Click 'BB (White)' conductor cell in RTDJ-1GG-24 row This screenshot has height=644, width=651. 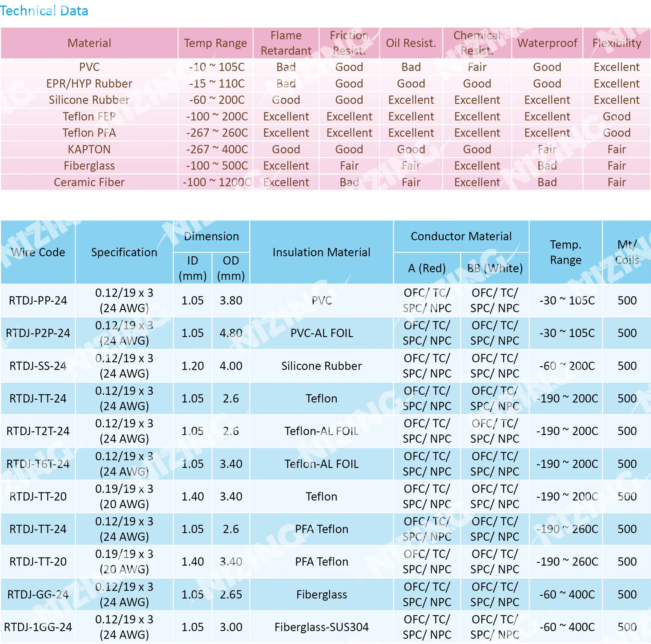coord(495,627)
